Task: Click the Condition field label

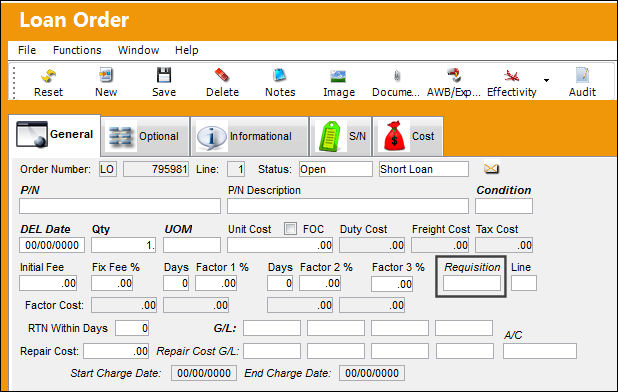Action: tap(504, 190)
